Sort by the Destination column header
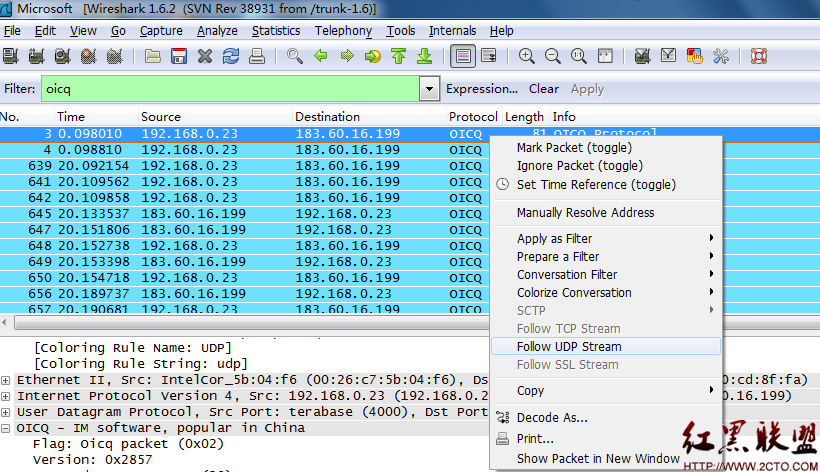820x472 pixels. point(369,117)
